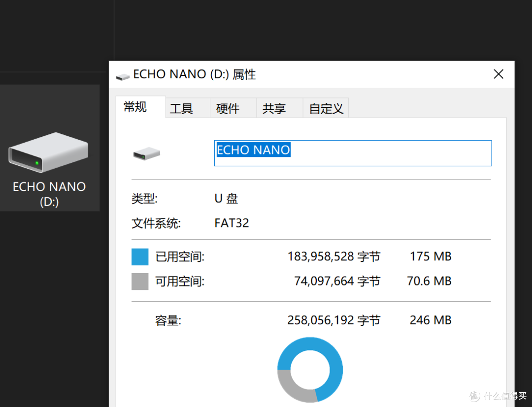
Task: Switch to the 常规 tab
Action: (140, 107)
